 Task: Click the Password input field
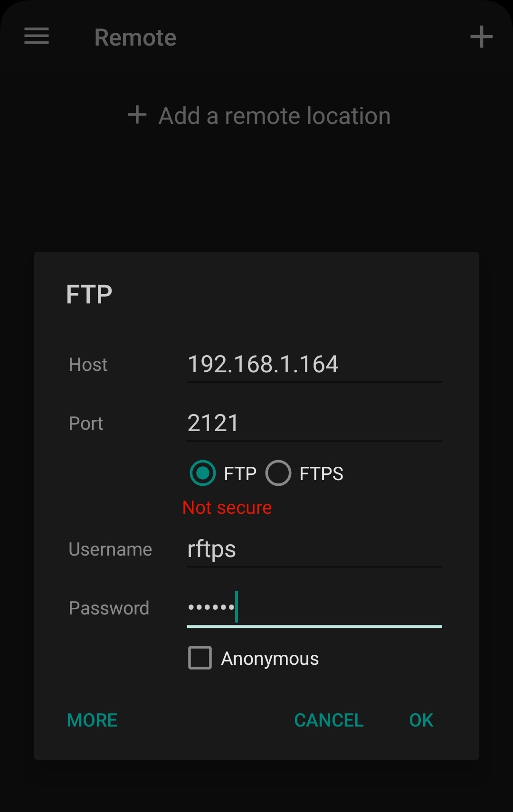coord(313,608)
